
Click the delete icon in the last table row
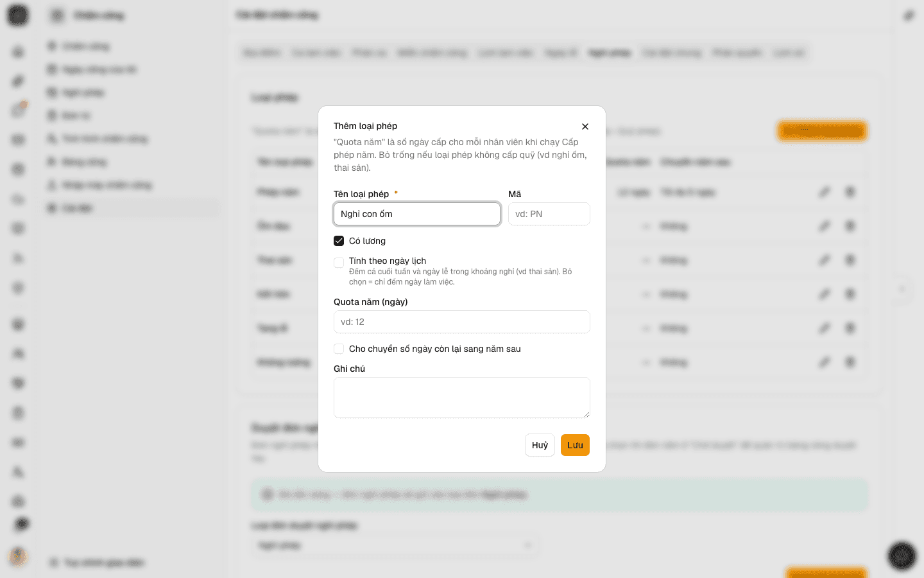click(x=850, y=362)
